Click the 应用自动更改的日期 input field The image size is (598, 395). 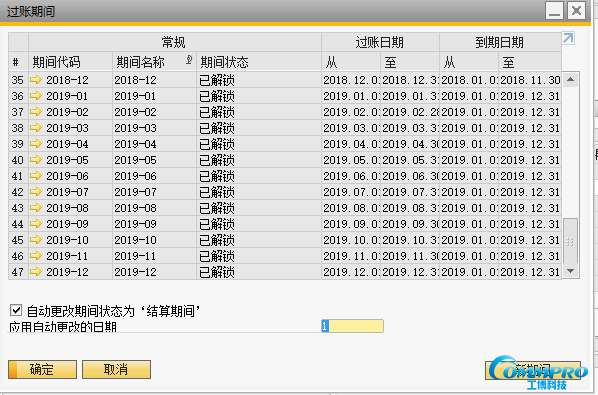pos(352,326)
